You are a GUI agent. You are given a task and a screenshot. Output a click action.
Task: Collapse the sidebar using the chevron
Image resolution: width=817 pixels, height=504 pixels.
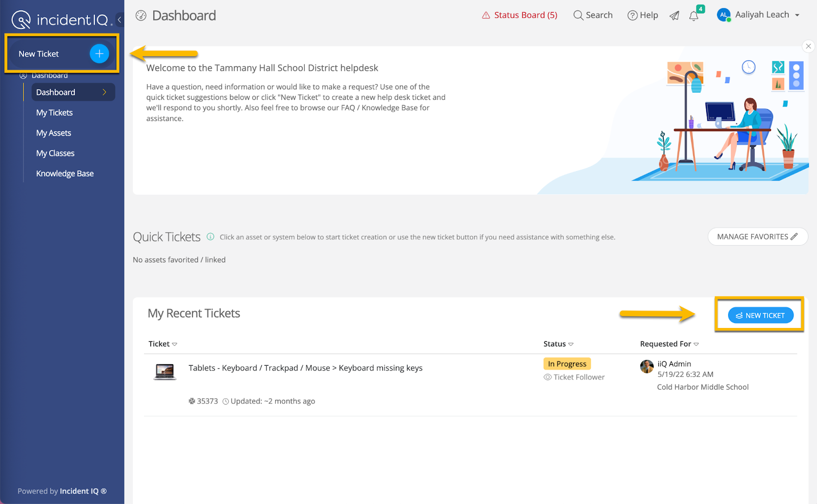tap(119, 20)
